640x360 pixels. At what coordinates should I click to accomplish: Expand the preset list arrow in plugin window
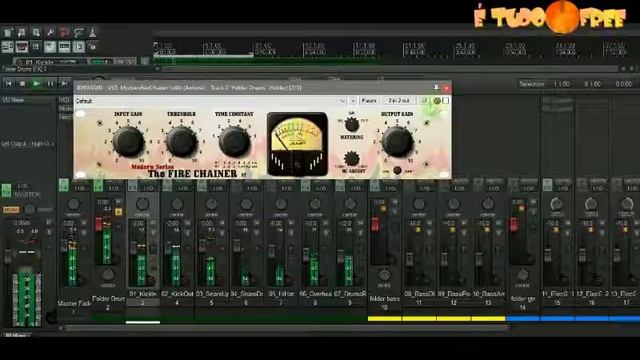[x=342, y=101]
